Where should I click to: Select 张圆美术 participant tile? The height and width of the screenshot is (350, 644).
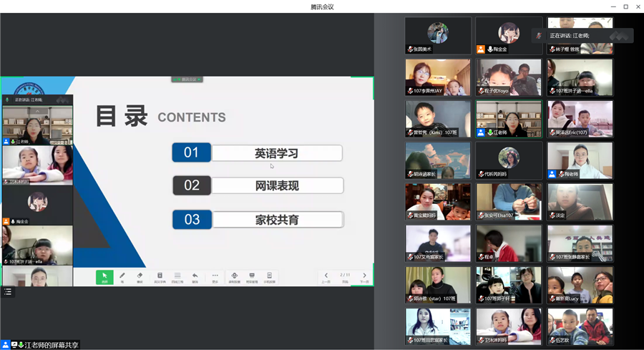point(438,35)
